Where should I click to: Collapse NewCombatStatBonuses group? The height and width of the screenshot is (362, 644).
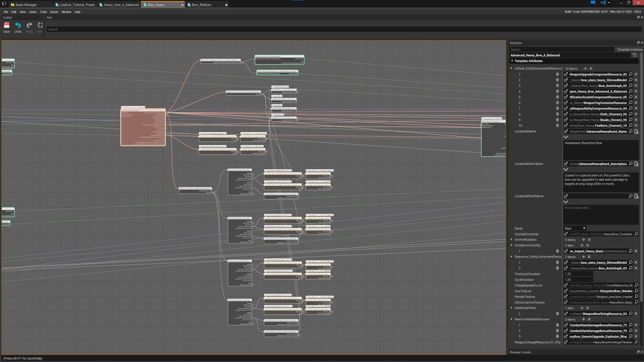512,319
